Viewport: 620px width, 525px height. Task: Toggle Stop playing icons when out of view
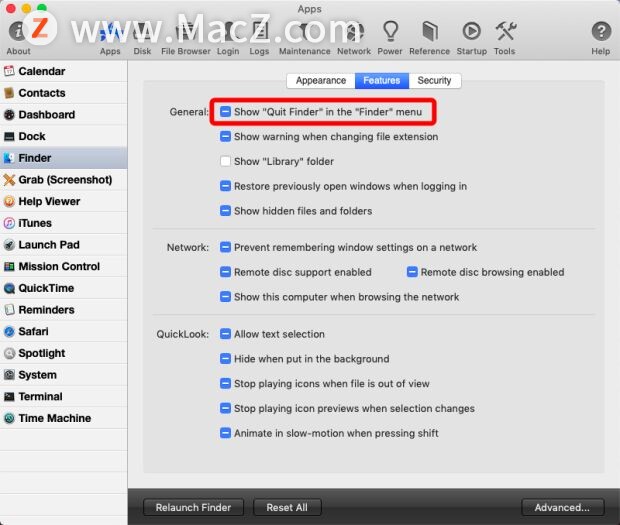[225, 383]
